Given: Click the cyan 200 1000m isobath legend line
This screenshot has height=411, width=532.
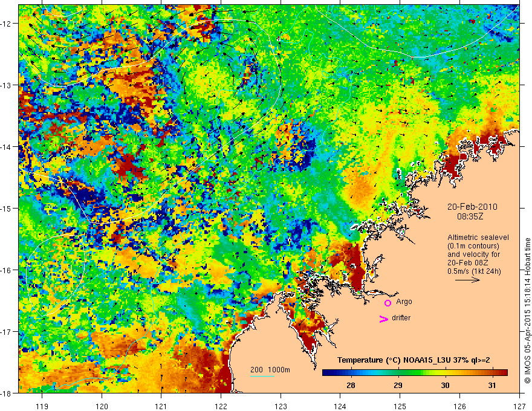Looking at the screenshot, I should point(262,376).
